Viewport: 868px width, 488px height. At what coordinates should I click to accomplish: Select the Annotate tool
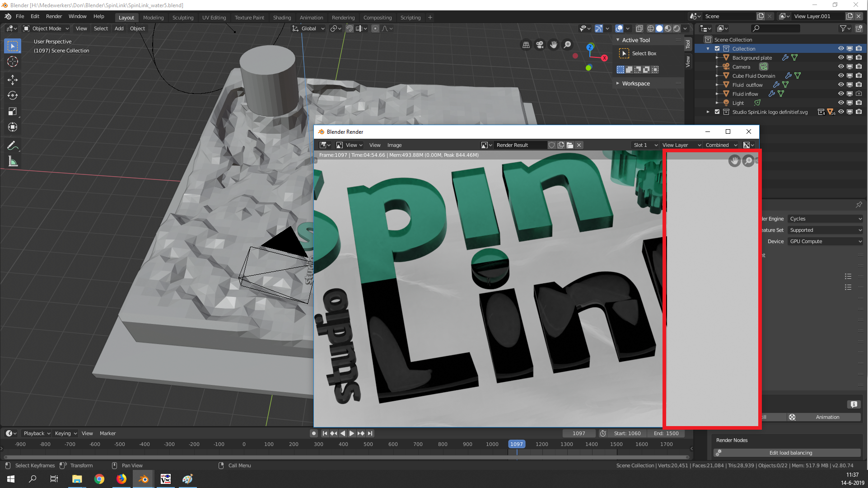pos(13,145)
